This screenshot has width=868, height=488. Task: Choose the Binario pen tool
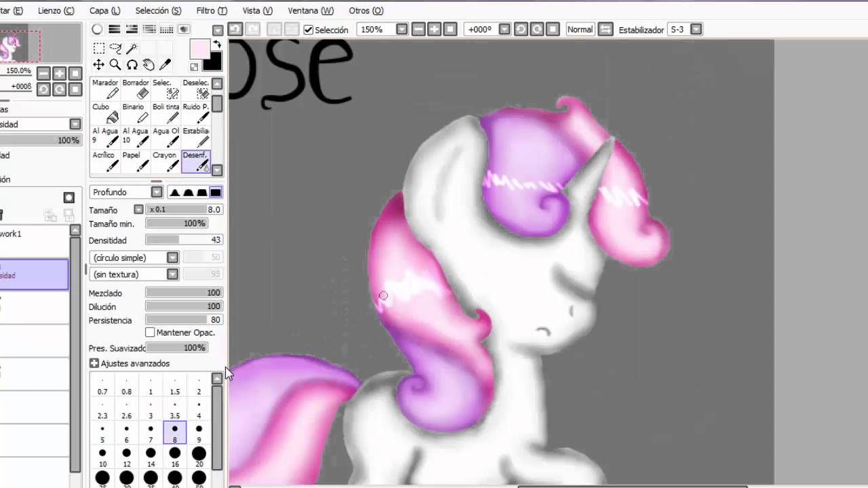[136, 113]
